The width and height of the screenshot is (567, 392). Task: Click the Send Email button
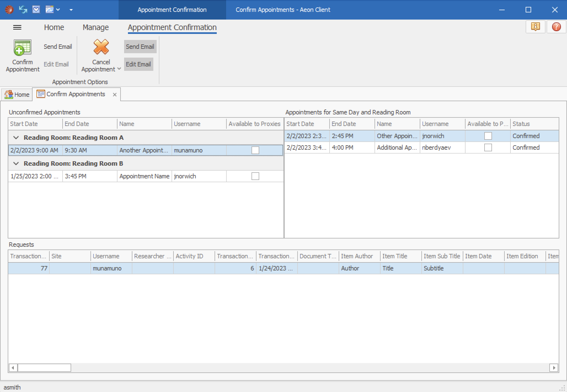(140, 46)
